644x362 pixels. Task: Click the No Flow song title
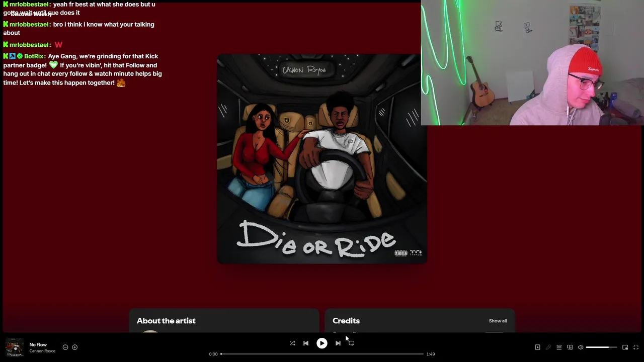tap(38, 344)
